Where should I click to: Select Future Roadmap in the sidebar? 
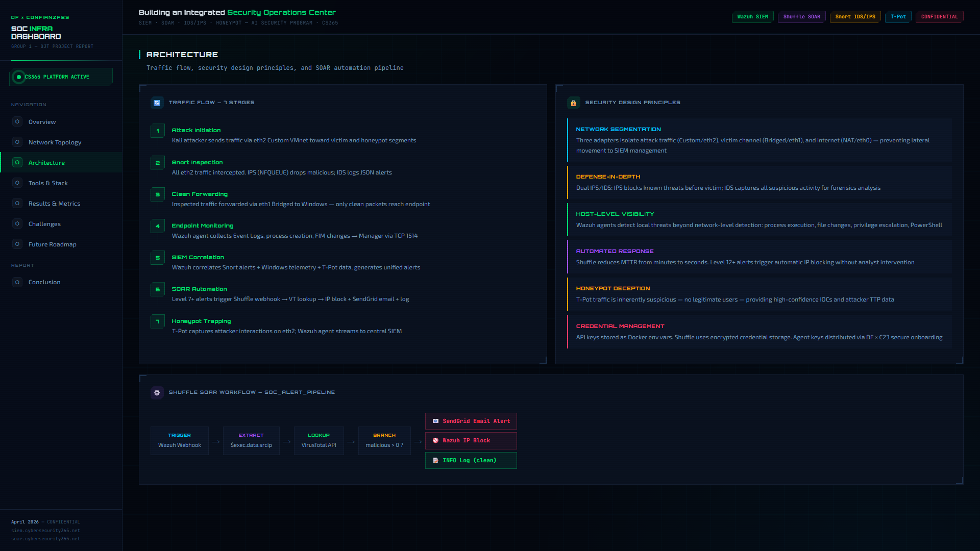(x=52, y=244)
